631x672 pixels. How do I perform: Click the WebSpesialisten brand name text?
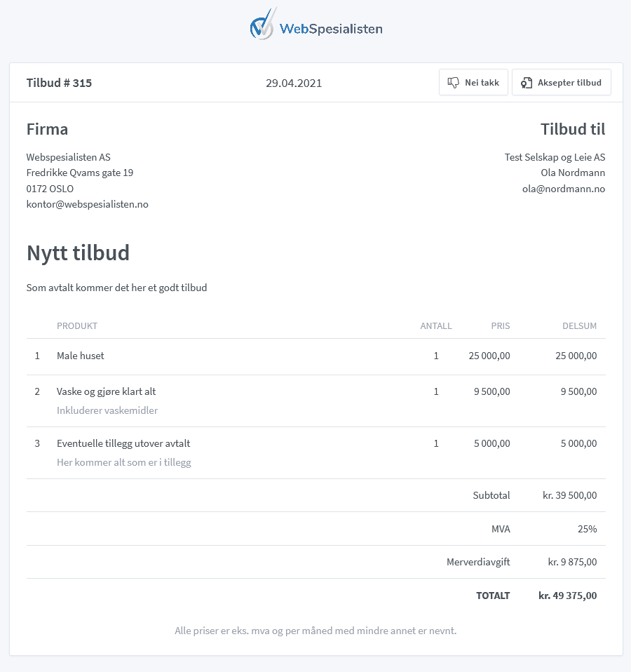(331, 29)
